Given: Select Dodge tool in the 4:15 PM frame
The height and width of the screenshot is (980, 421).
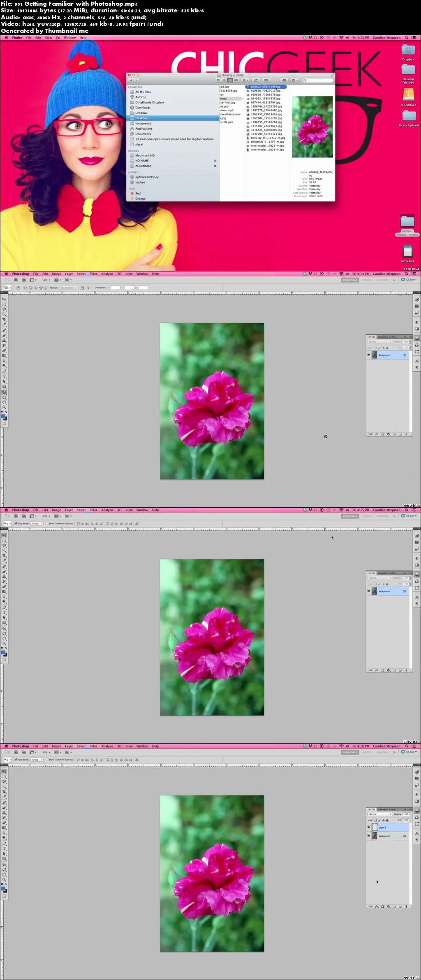Looking at the screenshot, I should tap(4, 602).
